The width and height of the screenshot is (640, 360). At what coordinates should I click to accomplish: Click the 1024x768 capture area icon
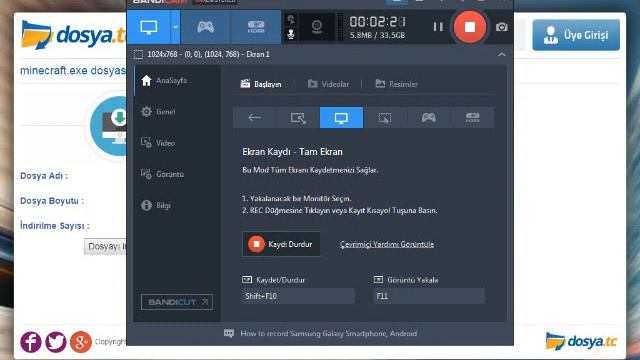tap(138, 54)
